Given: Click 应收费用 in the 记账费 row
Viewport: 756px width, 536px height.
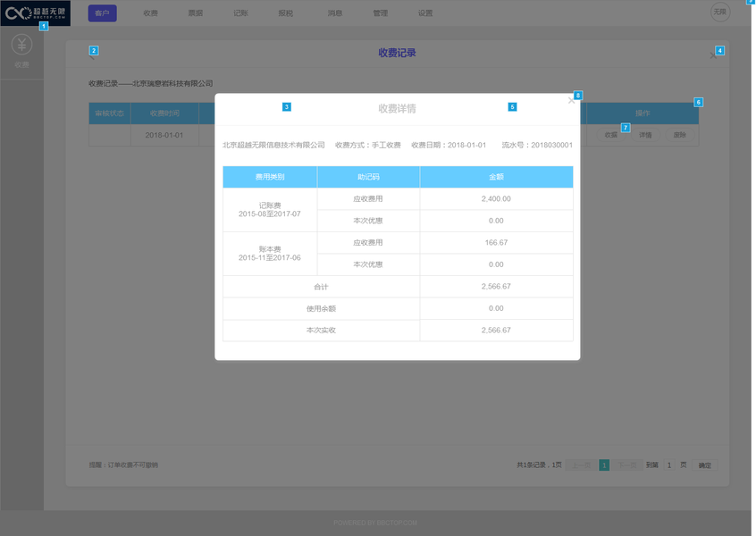Looking at the screenshot, I should click(x=368, y=198).
